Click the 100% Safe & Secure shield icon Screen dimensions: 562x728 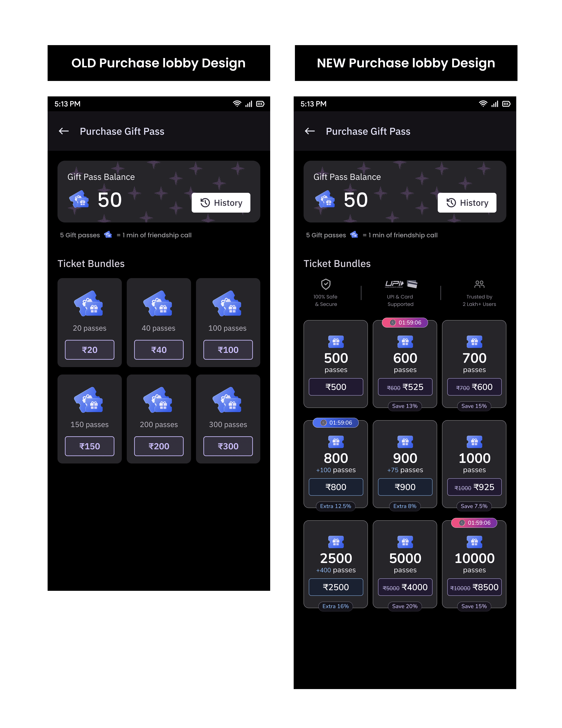[326, 284]
